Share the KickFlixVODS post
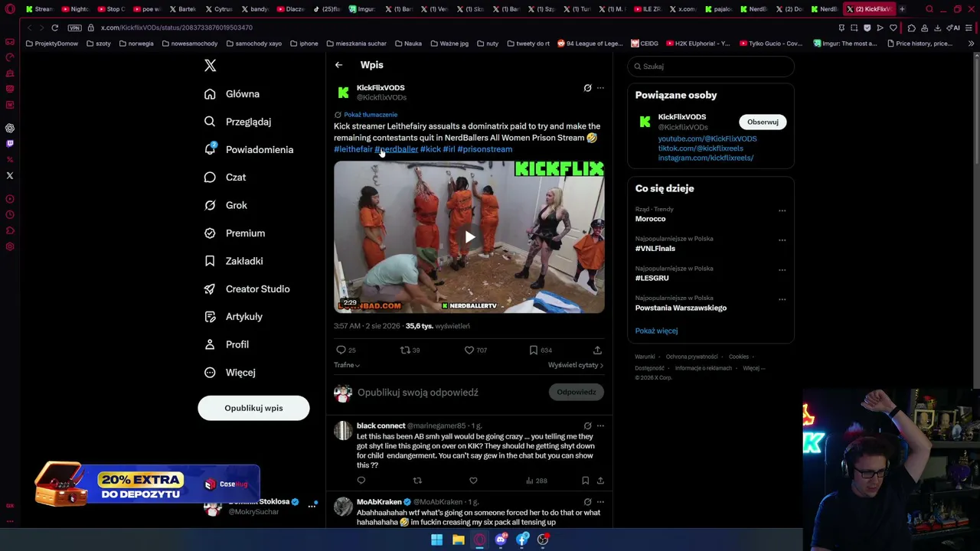The height and width of the screenshot is (551, 980). [x=597, y=350]
